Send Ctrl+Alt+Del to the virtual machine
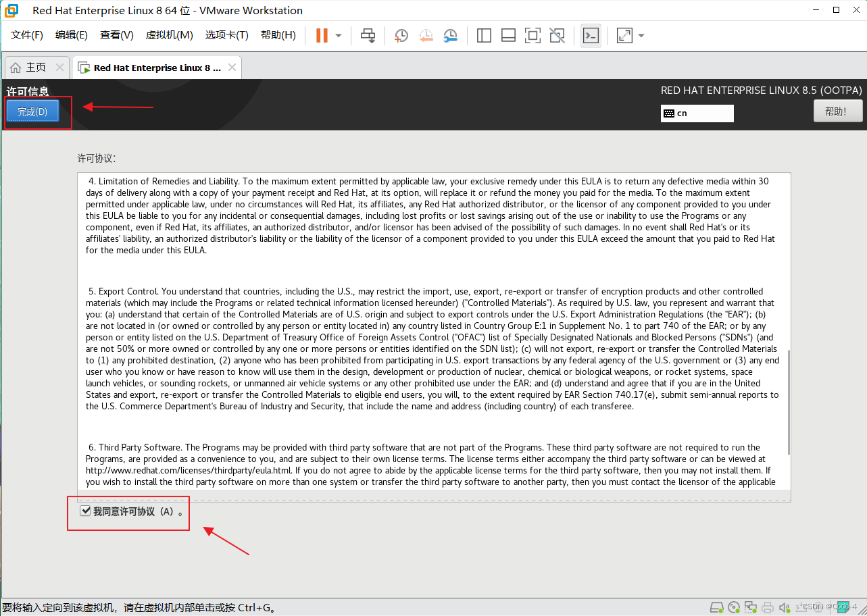Viewport: 867px width, 616px height. click(x=368, y=35)
